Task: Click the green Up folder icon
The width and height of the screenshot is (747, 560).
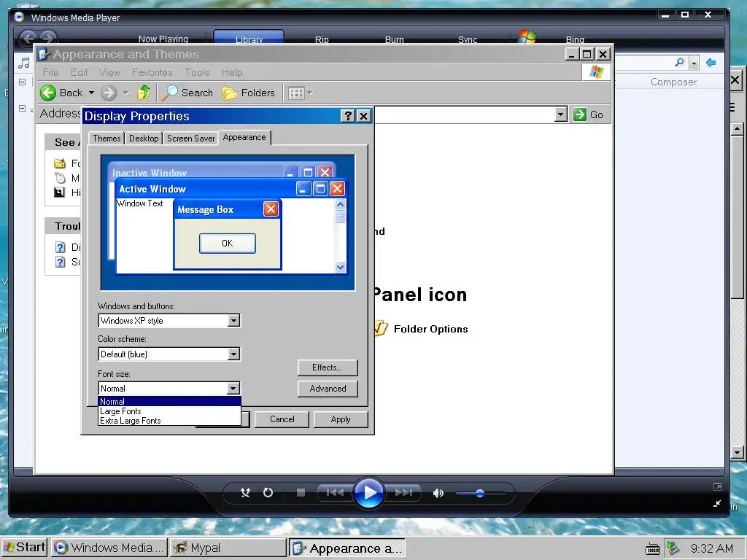Action: pos(144,93)
